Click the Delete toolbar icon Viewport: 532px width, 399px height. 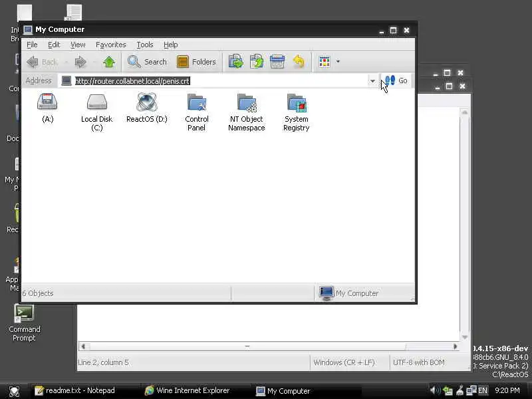point(277,62)
